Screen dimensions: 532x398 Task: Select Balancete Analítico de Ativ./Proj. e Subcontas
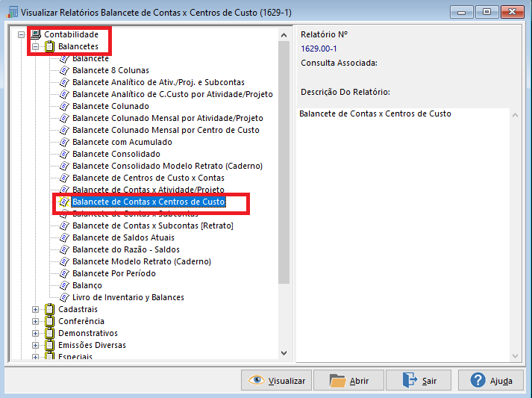point(158,83)
